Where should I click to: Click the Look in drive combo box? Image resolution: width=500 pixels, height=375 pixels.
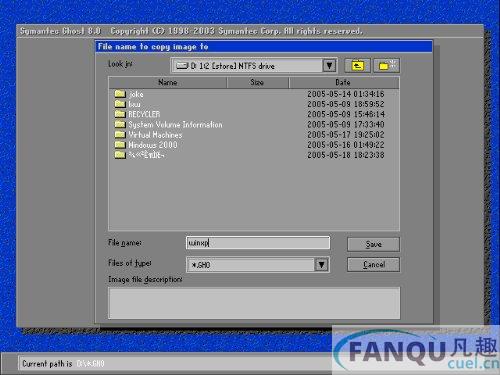254,65
